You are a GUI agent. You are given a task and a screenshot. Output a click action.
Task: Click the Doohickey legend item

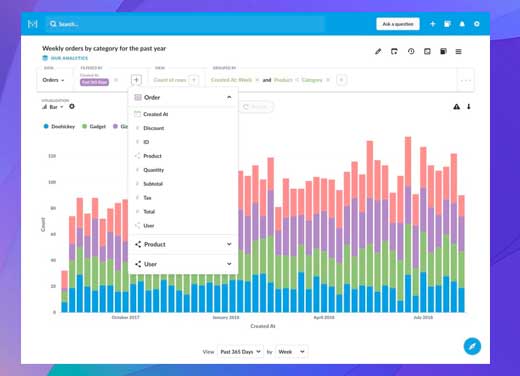[59, 126]
